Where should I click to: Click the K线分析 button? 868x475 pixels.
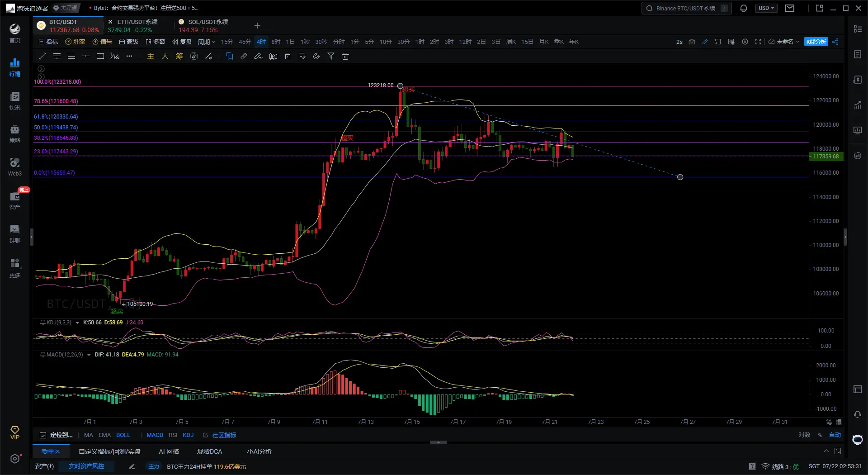point(816,42)
